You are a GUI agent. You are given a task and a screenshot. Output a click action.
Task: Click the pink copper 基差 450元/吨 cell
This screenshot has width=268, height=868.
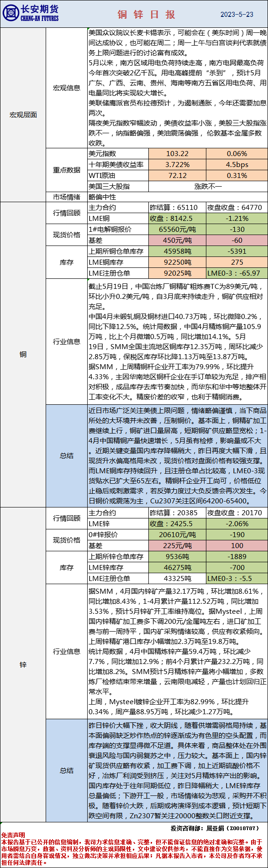(177, 240)
